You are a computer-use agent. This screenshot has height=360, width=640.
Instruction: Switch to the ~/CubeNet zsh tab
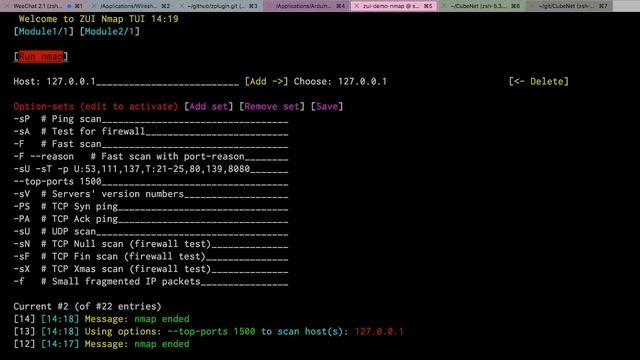coord(482,6)
